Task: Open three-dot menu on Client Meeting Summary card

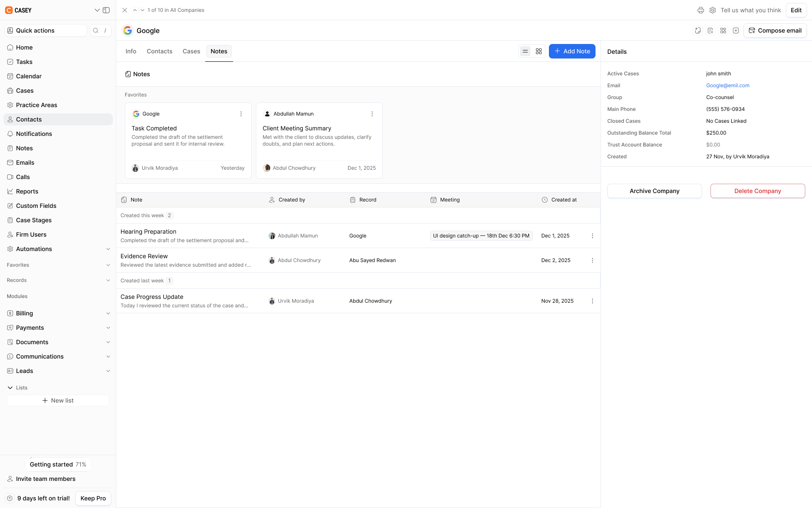Action: pos(372,114)
